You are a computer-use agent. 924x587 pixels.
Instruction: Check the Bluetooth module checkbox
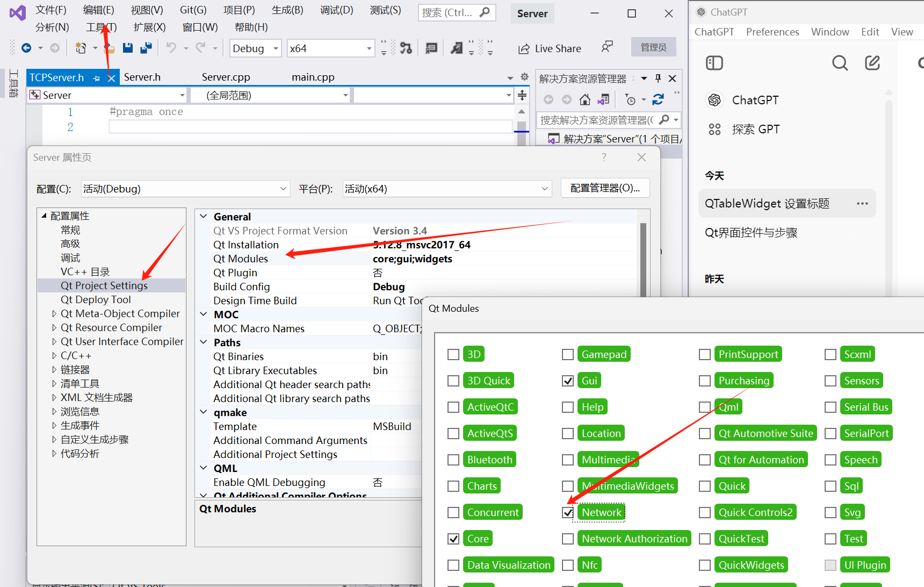(453, 460)
